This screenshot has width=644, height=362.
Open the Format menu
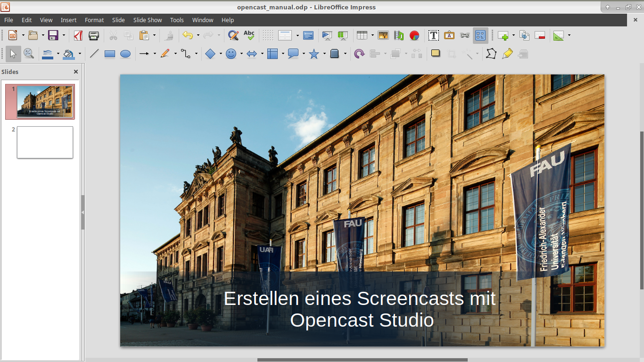coord(94,20)
